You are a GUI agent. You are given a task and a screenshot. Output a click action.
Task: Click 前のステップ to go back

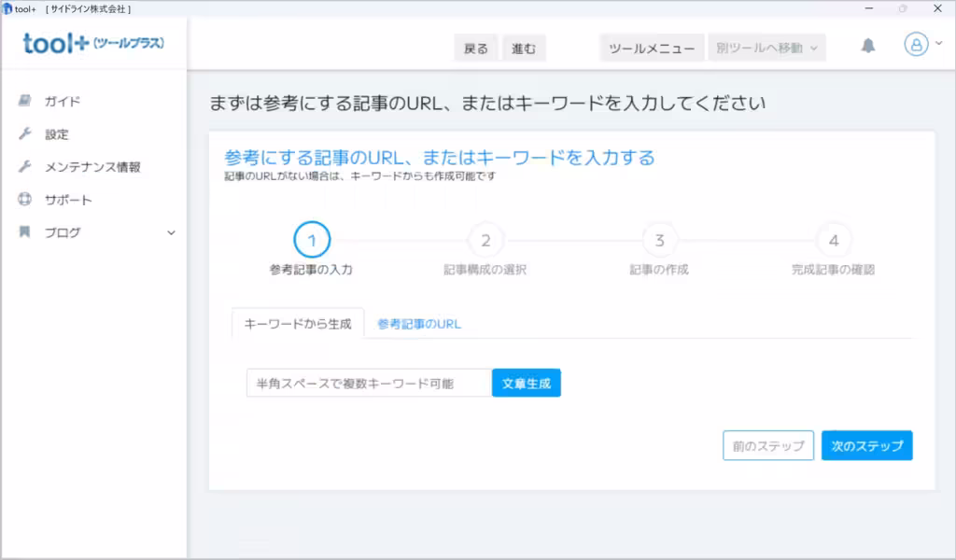(767, 445)
